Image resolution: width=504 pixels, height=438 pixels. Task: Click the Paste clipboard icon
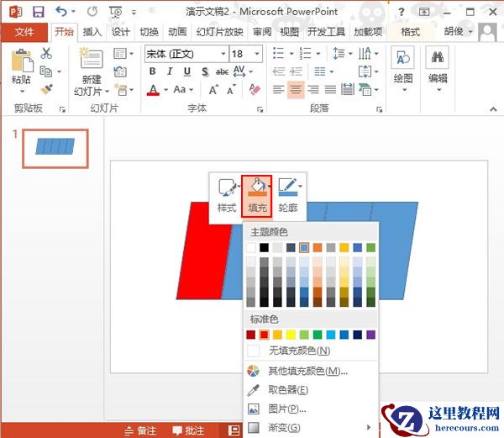22,61
